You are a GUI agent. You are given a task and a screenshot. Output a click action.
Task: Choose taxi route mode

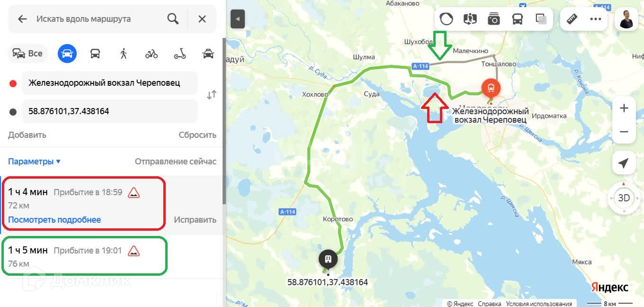(208, 54)
